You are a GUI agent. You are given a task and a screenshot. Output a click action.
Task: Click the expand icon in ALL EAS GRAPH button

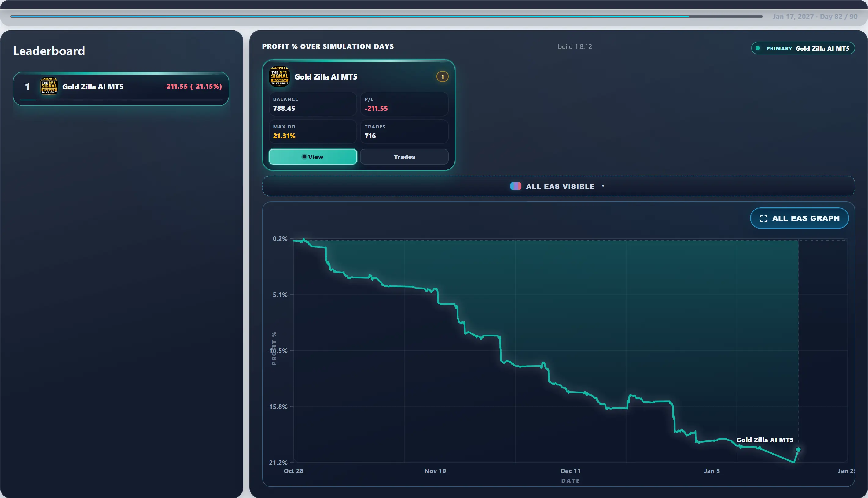pyautogui.click(x=763, y=218)
